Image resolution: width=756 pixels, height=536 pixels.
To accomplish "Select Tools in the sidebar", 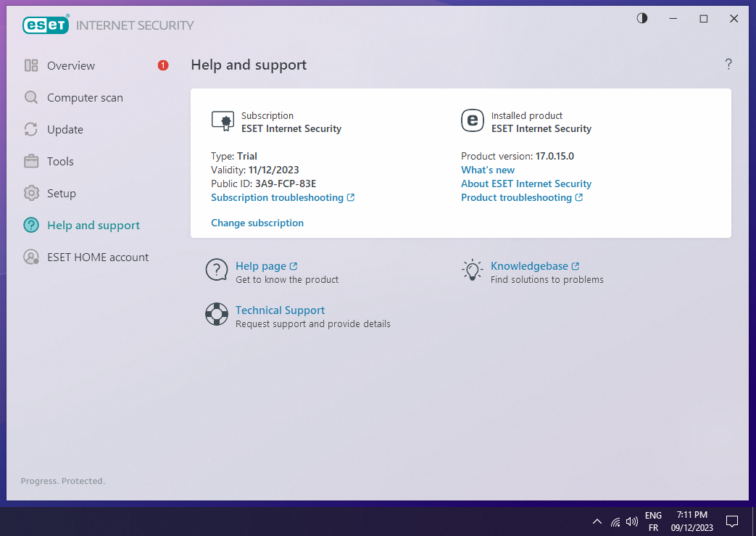I will [60, 161].
